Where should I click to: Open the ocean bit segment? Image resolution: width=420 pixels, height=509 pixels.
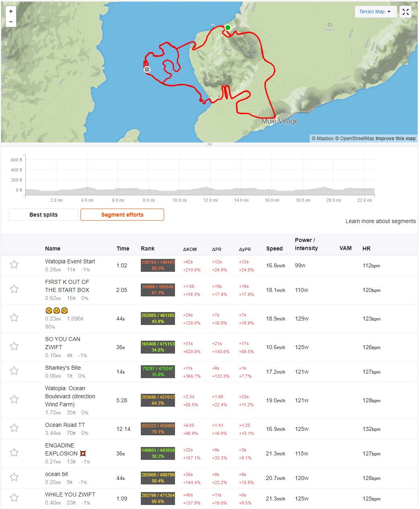click(56, 474)
